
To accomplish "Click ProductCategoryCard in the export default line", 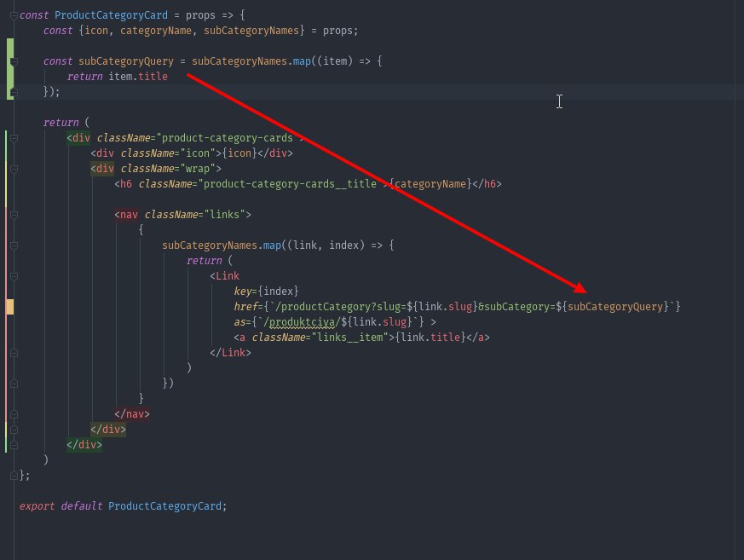I will pos(164,506).
